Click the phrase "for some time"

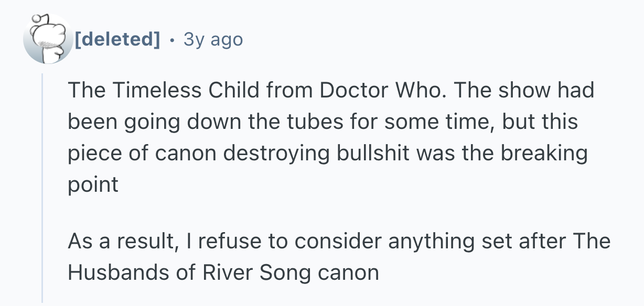[430, 122]
